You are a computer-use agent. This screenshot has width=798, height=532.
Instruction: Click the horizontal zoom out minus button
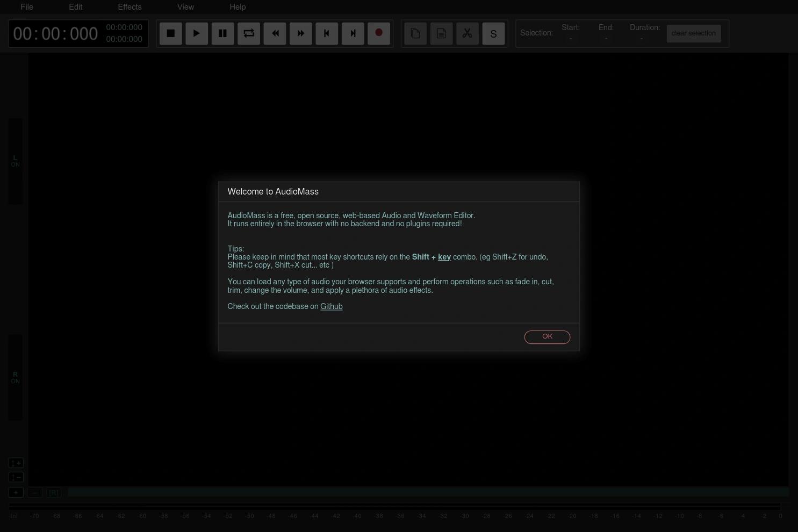click(x=35, y=492)
